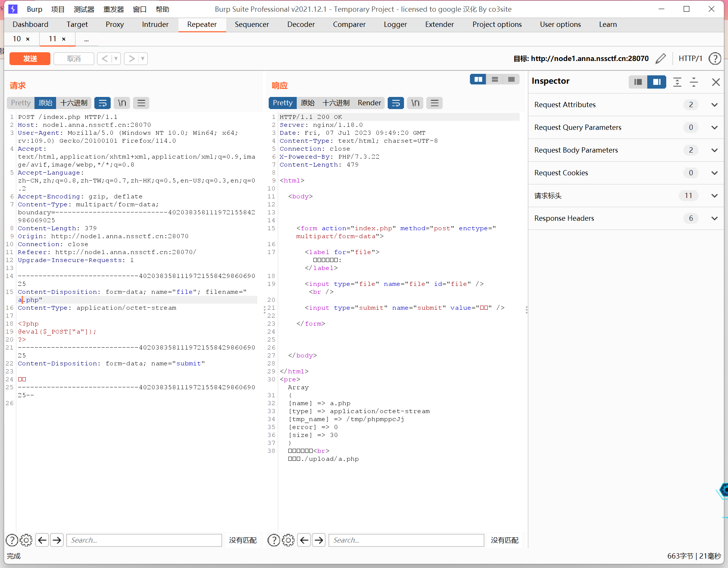Switch to side-by-side layout view
728x568 pixels.
pos(478,79)
